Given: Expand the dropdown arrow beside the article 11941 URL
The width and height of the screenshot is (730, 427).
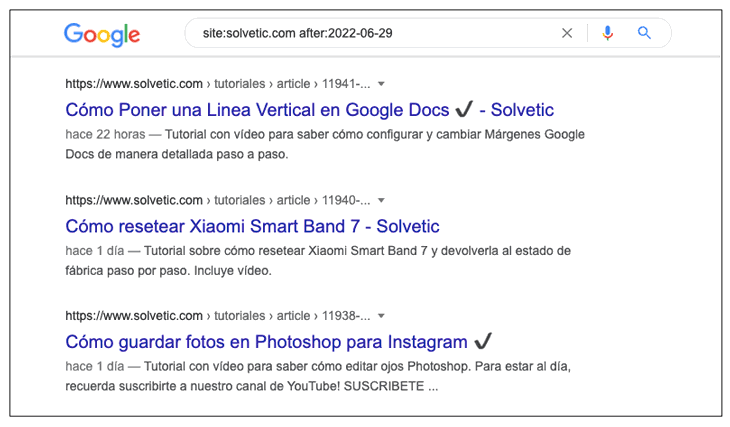Looking at the screenshot, I should click(x=381, y=85).
